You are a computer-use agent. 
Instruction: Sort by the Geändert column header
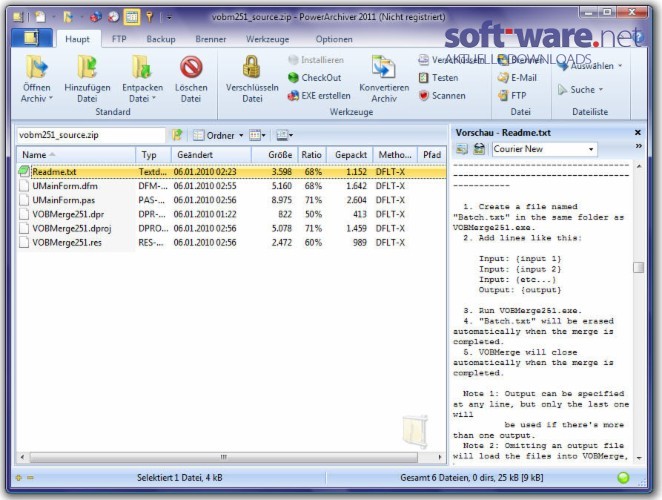tap(211, 155)
